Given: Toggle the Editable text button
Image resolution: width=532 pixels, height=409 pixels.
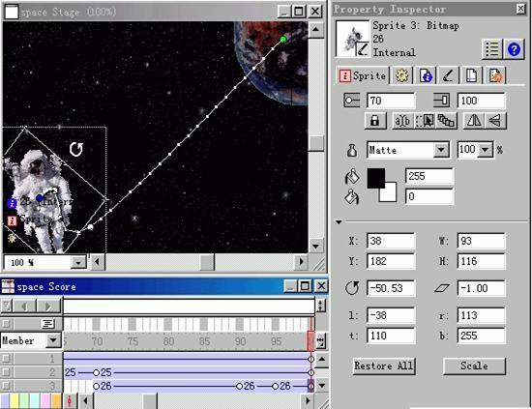Looking at the screenshot, I should click(x=402, y=121).
